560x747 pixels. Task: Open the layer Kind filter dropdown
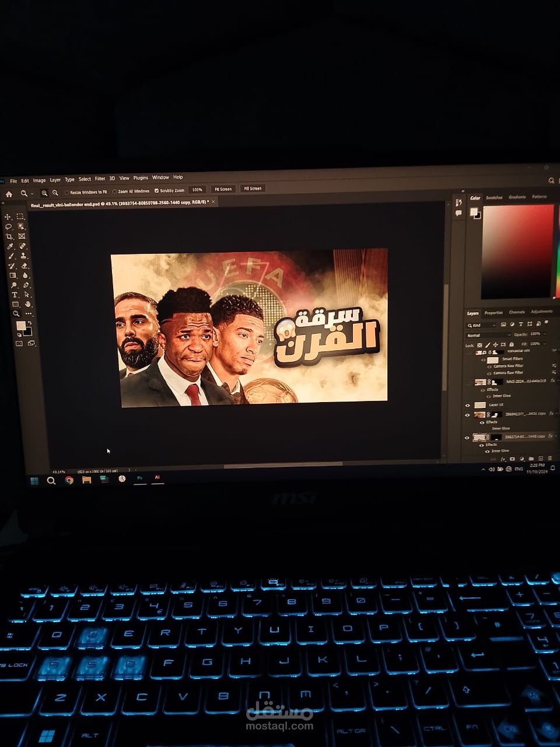point(481,326)
